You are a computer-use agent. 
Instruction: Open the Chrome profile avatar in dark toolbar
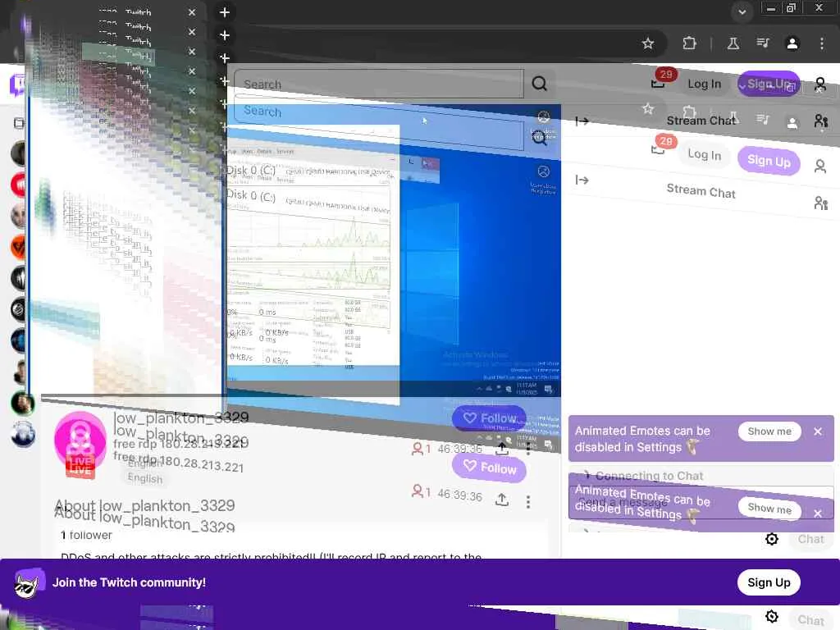[x=792, y=43]
